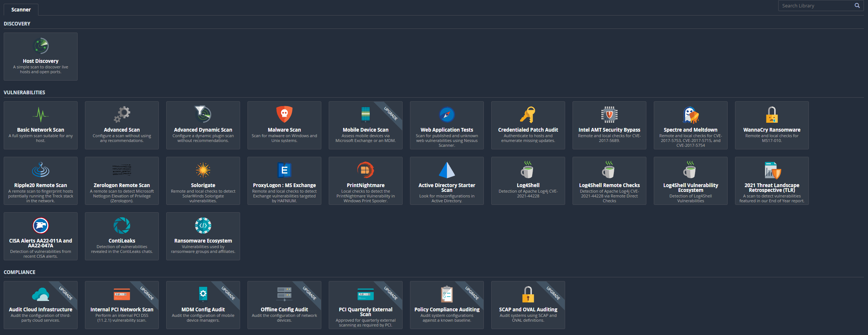Select the Basic Network Scan pulse icon

point(41,115)
